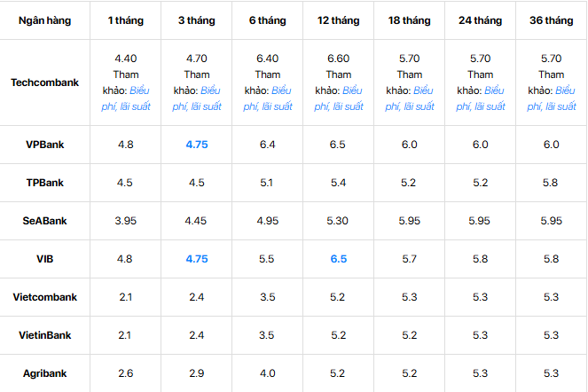Screen dimensions: 588x392
Task: Open Techcombank 6 tháng 'Biểu phí, lãi suất' link
Action: [268, 98]
